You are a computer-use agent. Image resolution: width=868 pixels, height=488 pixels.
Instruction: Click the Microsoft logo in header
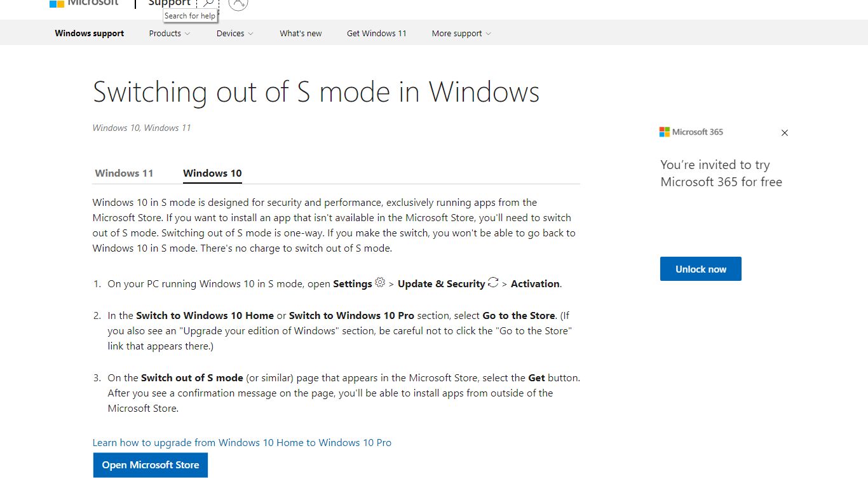(84, 3)
